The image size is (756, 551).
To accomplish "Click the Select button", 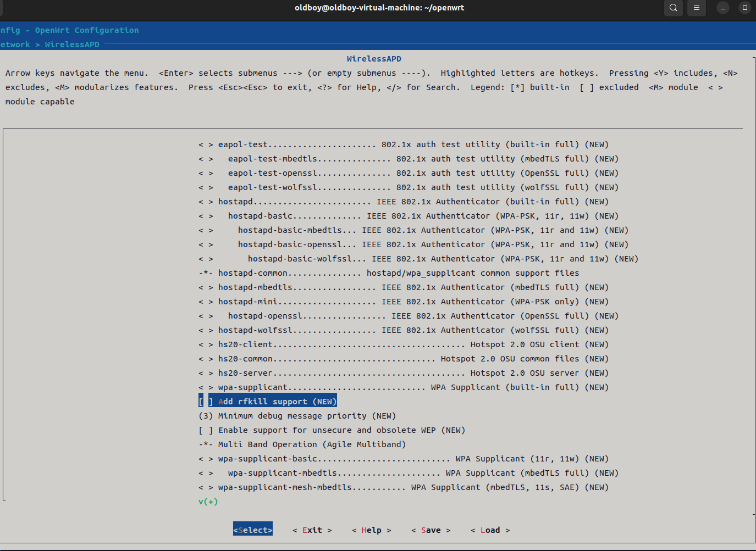I will point(253,530).
